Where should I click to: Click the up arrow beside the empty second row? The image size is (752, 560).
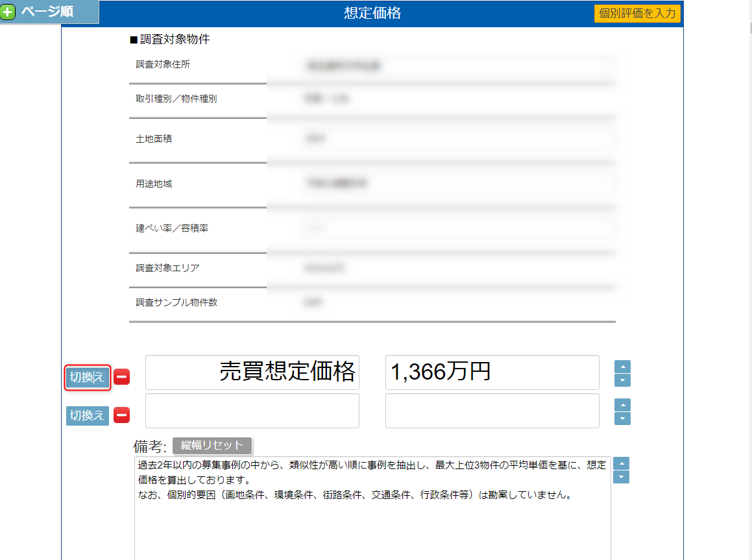622,405
